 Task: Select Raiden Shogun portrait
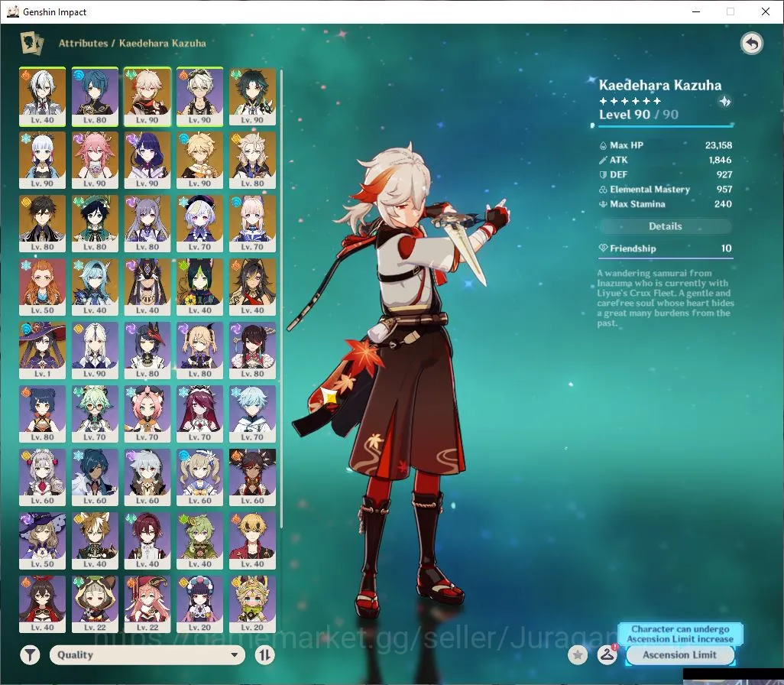click(147, 160)
